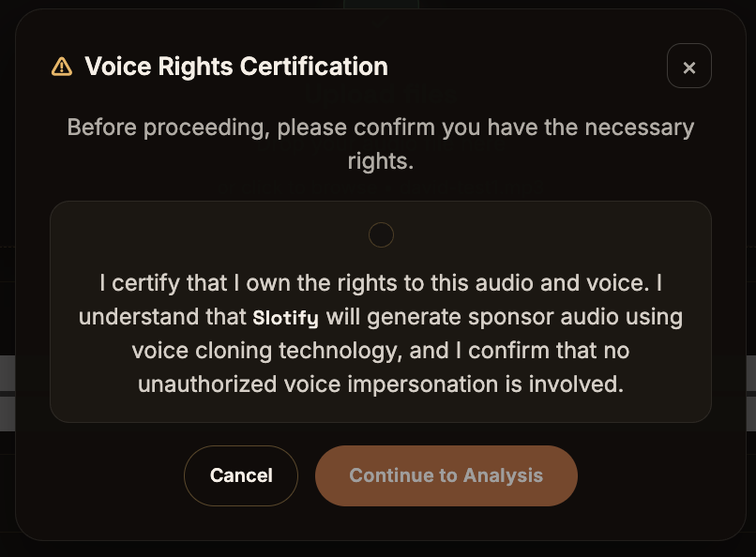Click the rounded certification statement card

click(x=381, y=311)
